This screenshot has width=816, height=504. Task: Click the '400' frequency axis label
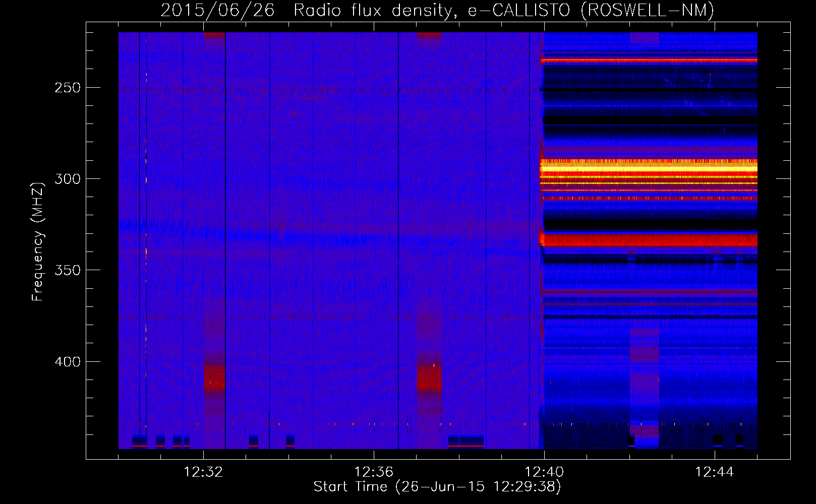tap(68, 362)
